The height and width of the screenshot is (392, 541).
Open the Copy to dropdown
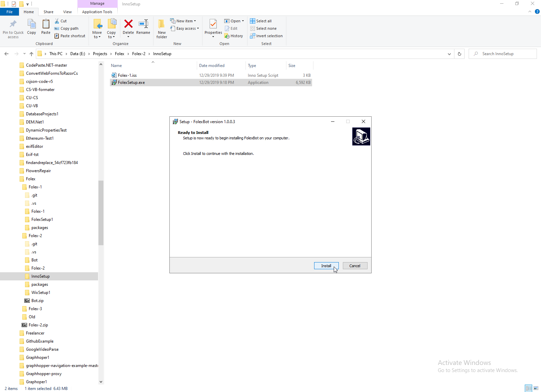pyautogui.click(x=111, y=35)
